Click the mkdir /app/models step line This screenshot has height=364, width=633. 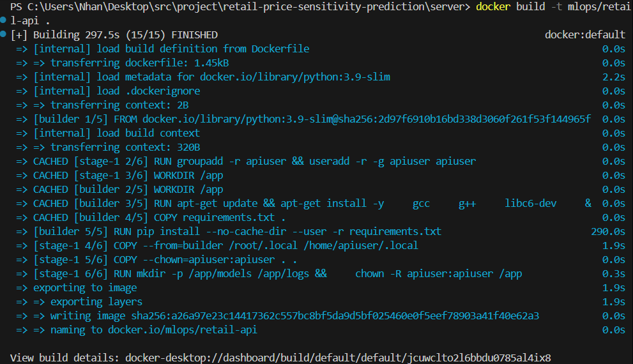[278, 273]
